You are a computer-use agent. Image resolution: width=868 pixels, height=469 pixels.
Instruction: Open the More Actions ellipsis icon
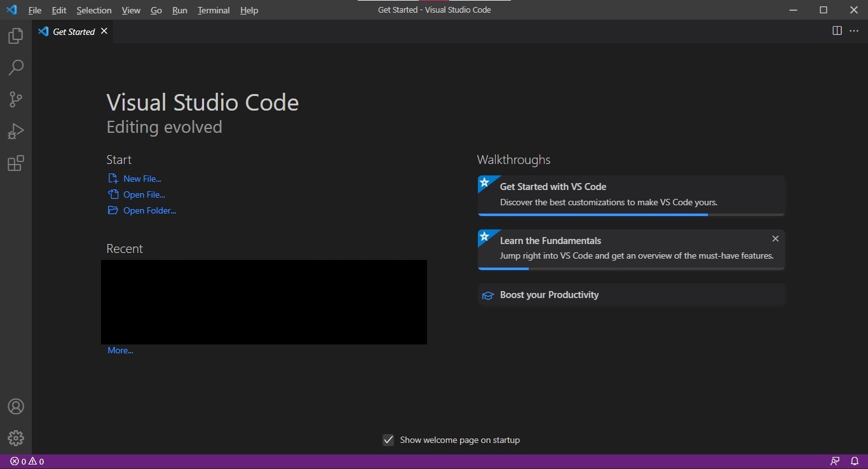(x=854, y=31)
